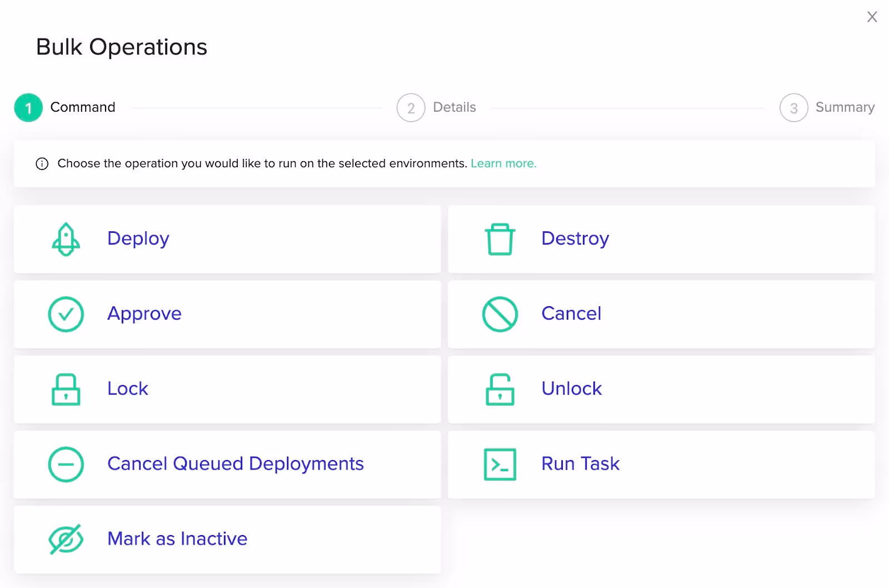The image size is (889, 588).
Task: Select the Approve operation
Action: pos(227,314)
